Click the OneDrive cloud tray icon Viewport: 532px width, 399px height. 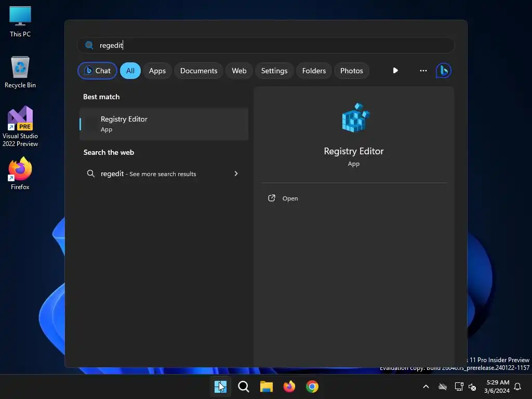tap(443, 387)
